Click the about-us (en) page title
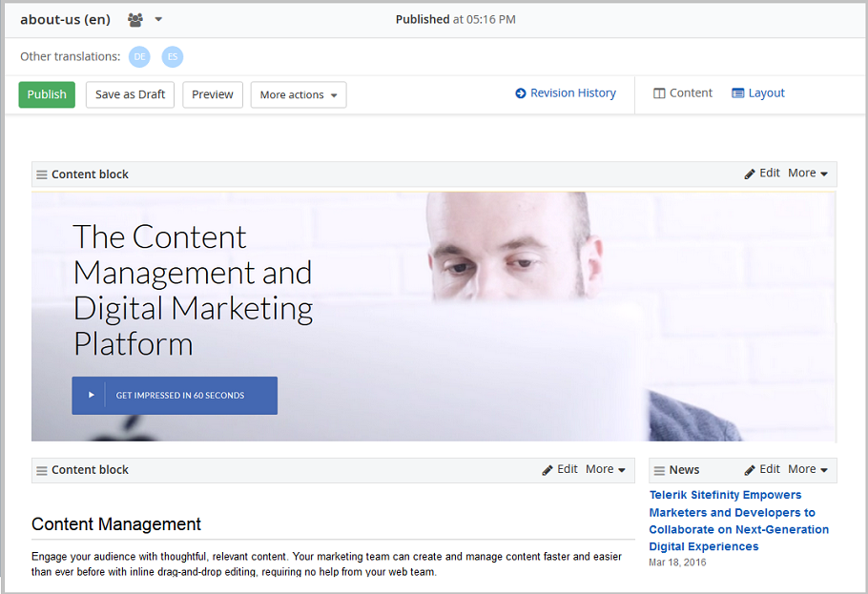Screen dimensions: 868x594 (65, 20)
